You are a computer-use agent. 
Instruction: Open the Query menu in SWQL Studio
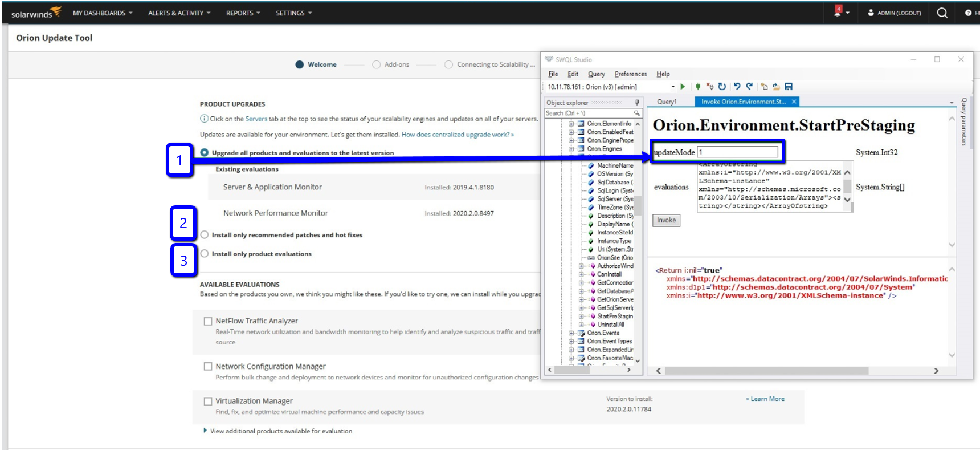click(x=596, y=74)
